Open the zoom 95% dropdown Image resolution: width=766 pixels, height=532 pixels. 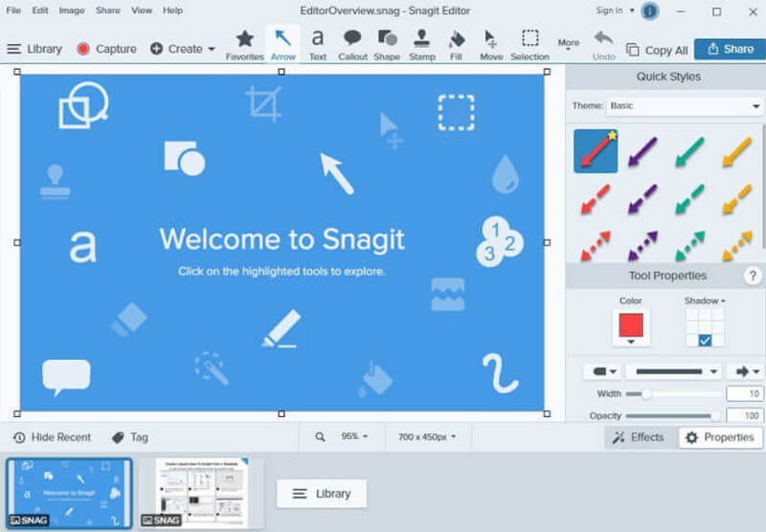[354, 436]
